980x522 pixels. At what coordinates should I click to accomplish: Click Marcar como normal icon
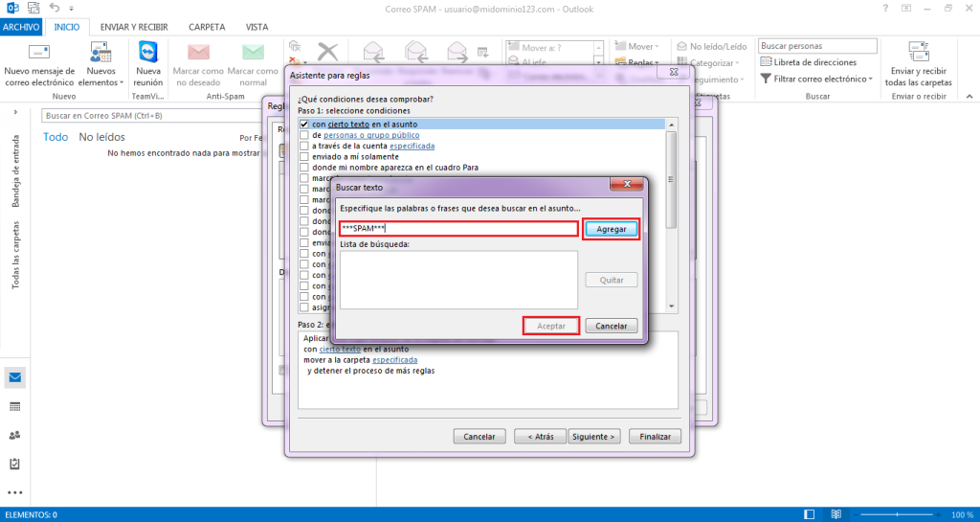pos(253,52)
